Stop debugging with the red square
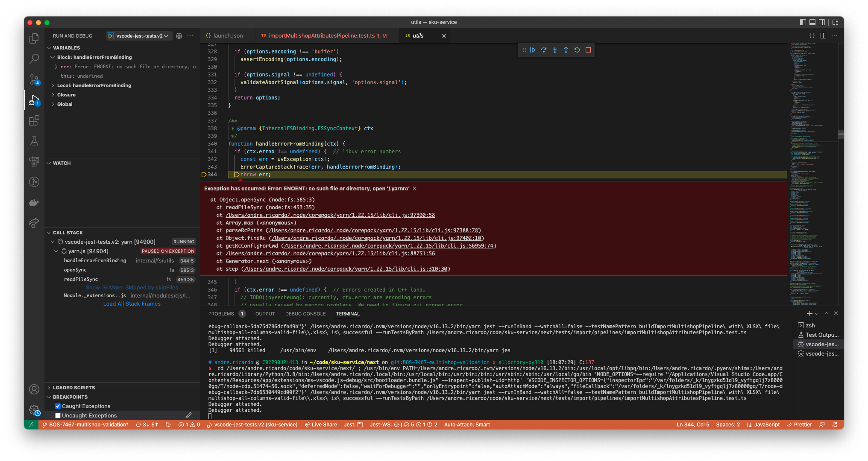Screen dimensions: 868x461 [x=588, y=50]
